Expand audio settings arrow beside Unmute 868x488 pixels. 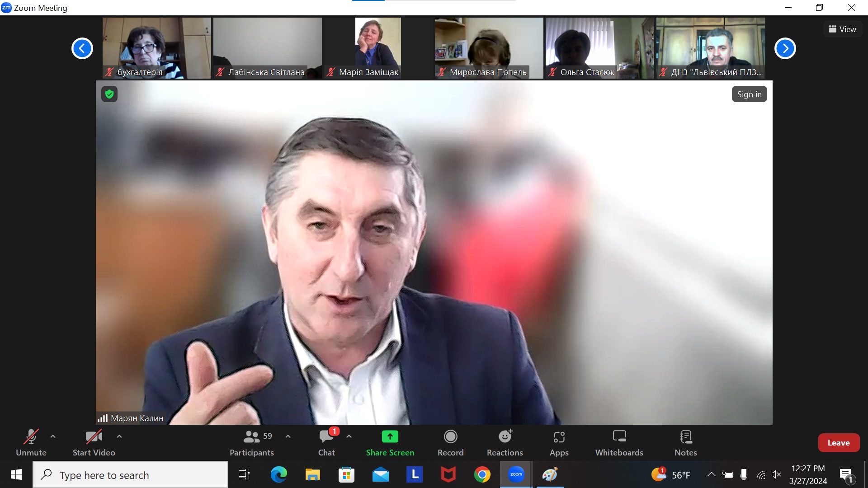click(x=53, y=436)
